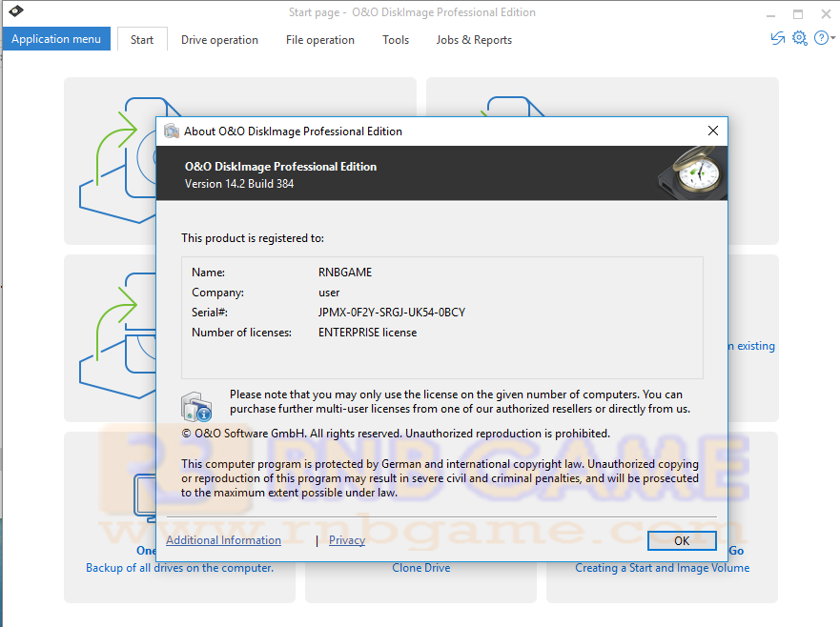The image size is (840, 627).
Task: Click the top-right tile drive icon
Action: pyautogui.click(x=513, y=107)
